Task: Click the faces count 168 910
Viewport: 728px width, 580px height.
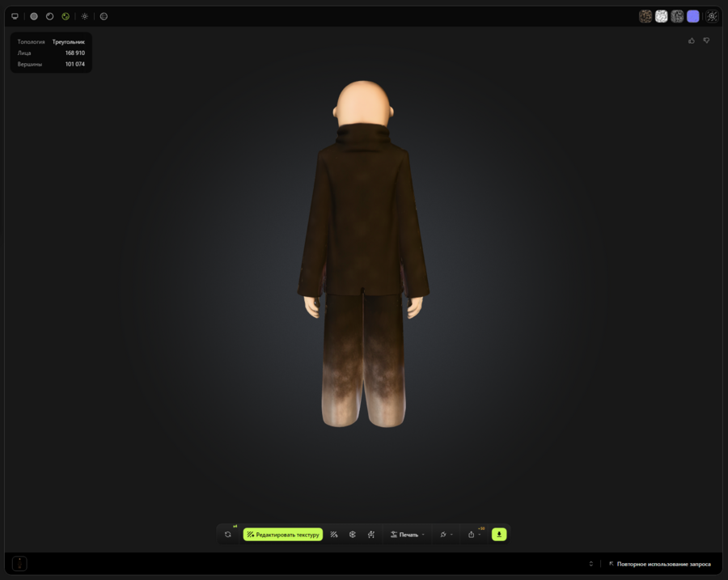Action: (x=74, y=53)
